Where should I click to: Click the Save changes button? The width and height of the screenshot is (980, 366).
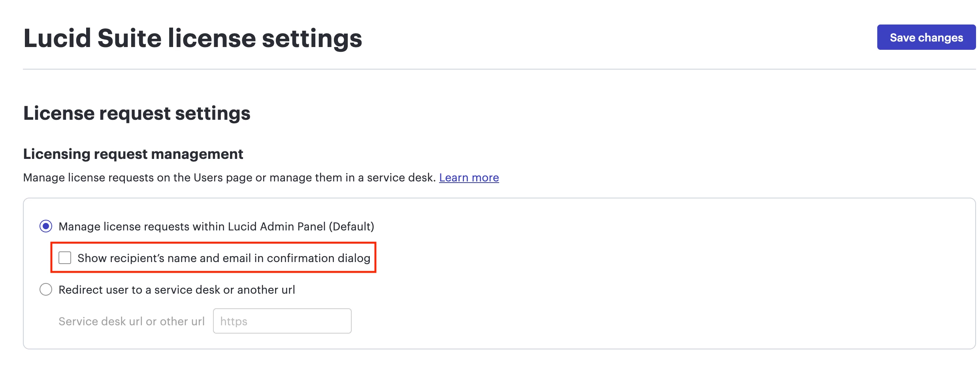[926, 37]
